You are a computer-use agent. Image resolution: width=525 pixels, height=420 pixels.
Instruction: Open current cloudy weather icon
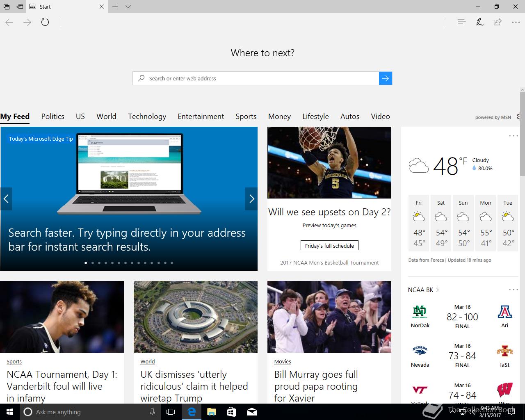419,165
